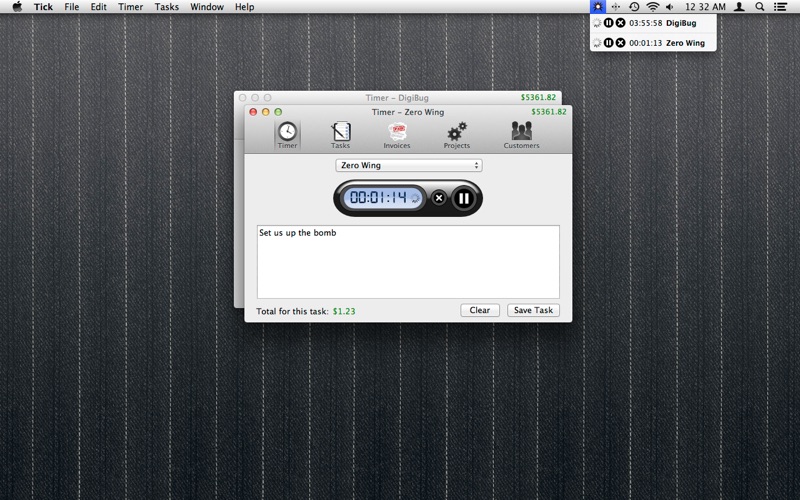
Task: Open Notification Center list icon
Action: pos(780,7)
